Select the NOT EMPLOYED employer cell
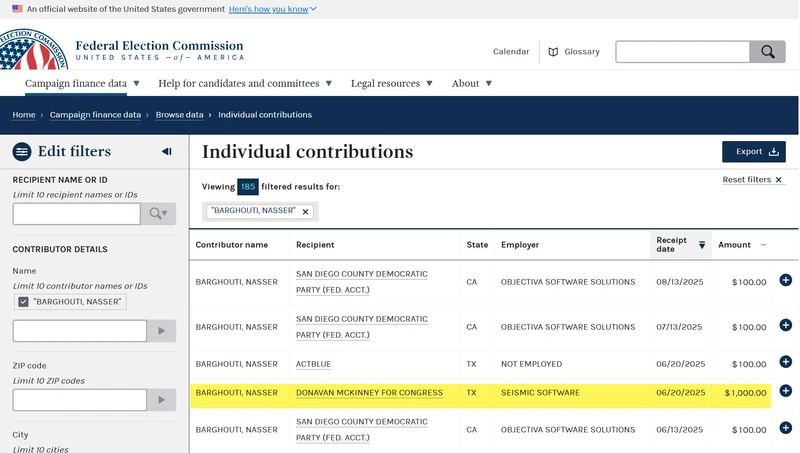This screenshot has width=800, height=453. [531, 364]
